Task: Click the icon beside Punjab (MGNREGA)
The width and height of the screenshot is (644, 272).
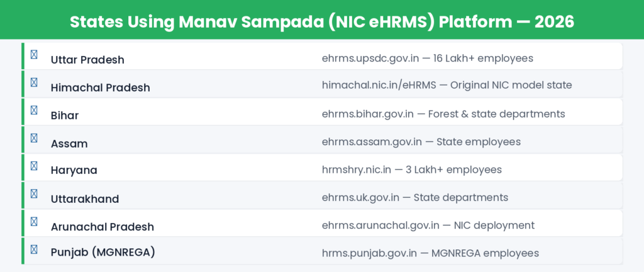Action: pyautogui.click(x=34, y=249)
